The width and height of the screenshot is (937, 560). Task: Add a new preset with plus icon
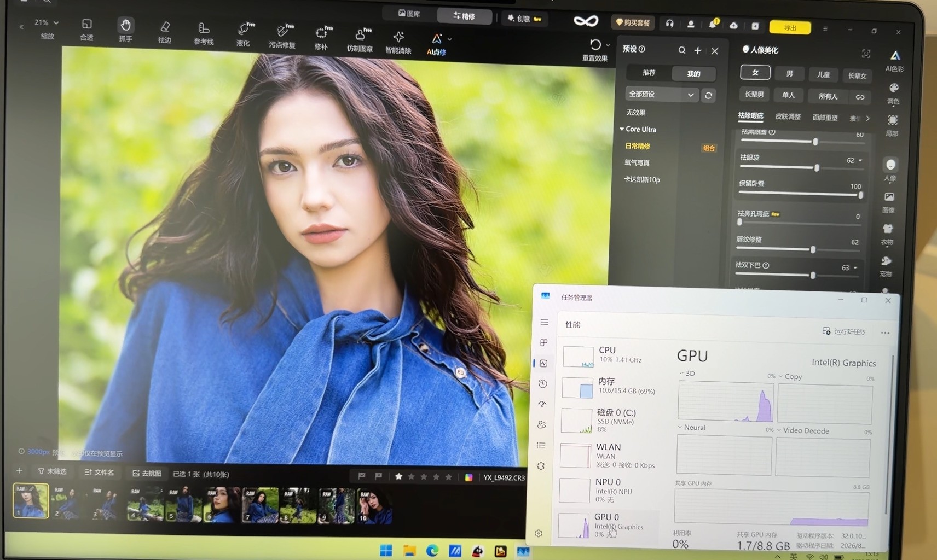pos(698,50)
